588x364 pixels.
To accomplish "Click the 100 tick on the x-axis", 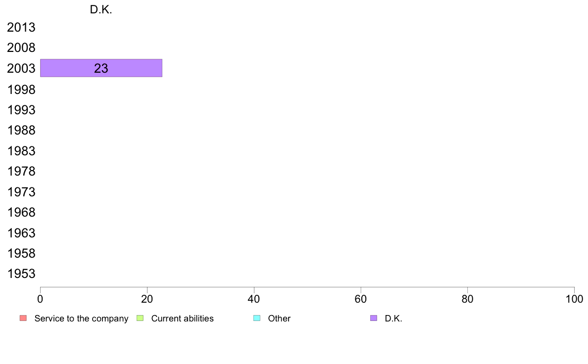I will pos(574,299).
